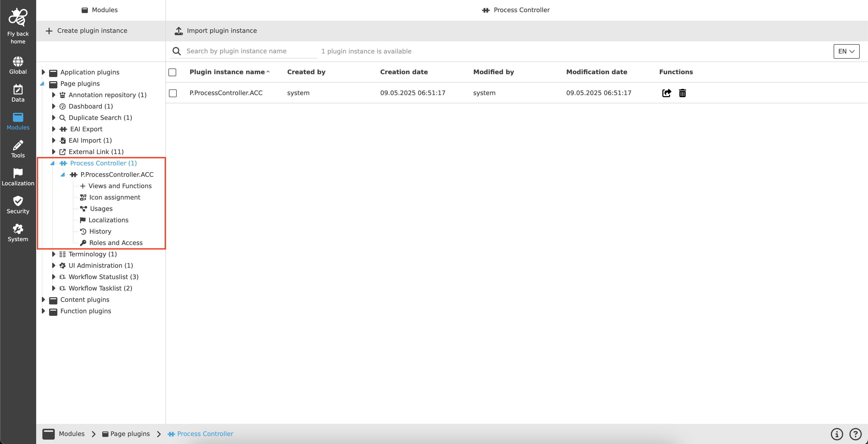Tick the checkbox for P.ProcessController.ACC row
The height and width of the screenshot is (444, 868).
[173, 93]
